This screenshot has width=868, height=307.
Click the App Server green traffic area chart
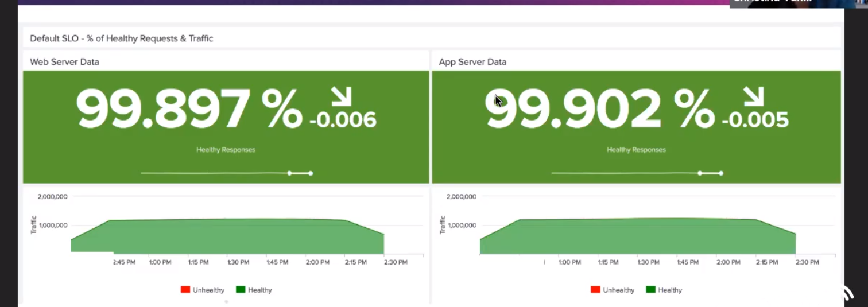click(x=637, y=235)
